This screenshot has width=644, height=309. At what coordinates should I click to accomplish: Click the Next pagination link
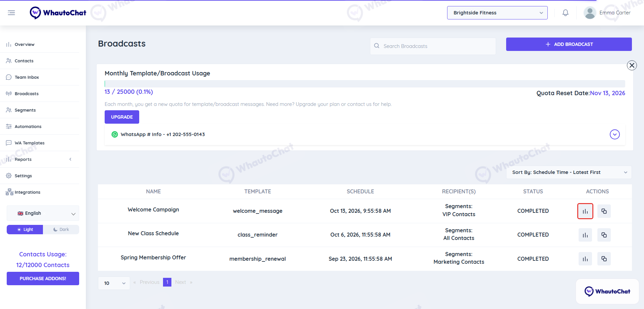(180, 282)
